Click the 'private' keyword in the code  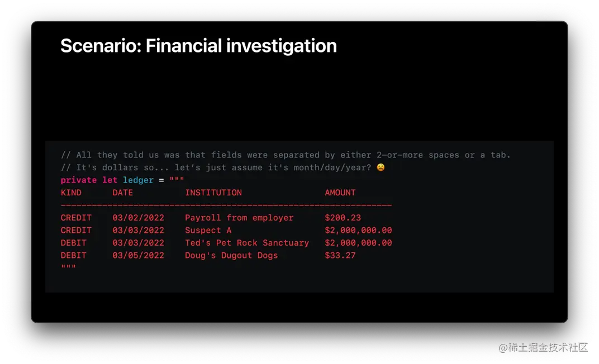[x=79, y=180]
